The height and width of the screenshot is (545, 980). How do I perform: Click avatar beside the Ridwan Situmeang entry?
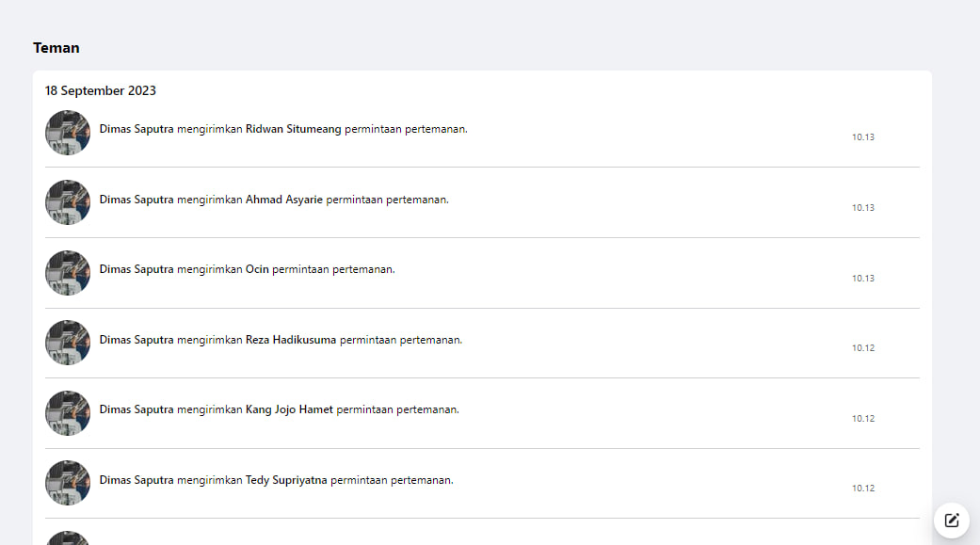point(68,133)
